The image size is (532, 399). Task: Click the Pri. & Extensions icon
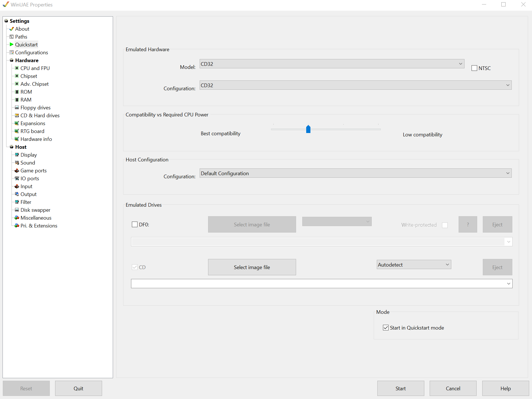click(17, 226)
